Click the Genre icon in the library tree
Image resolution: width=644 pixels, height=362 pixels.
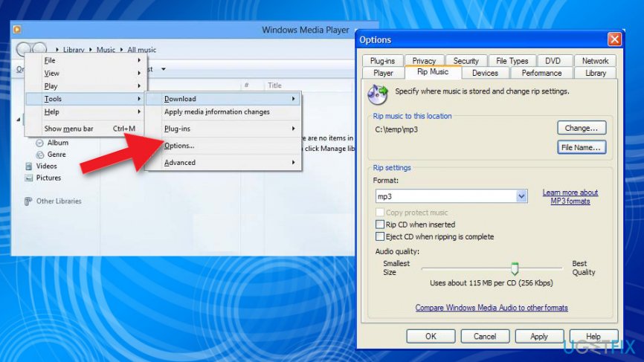tap(40, 155)
